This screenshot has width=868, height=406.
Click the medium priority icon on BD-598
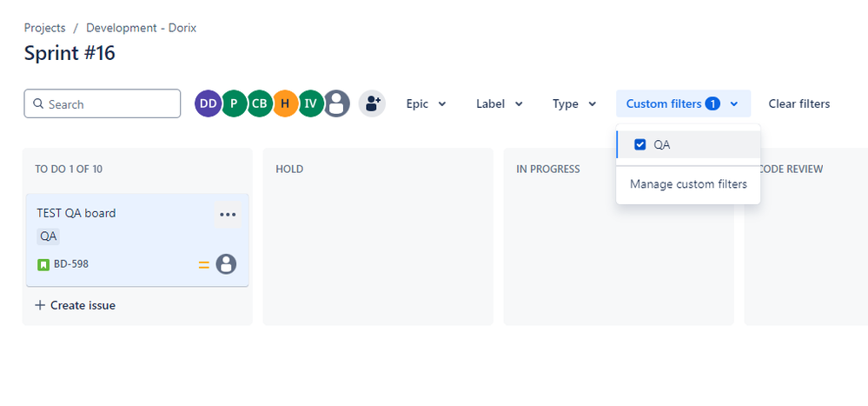203,265
